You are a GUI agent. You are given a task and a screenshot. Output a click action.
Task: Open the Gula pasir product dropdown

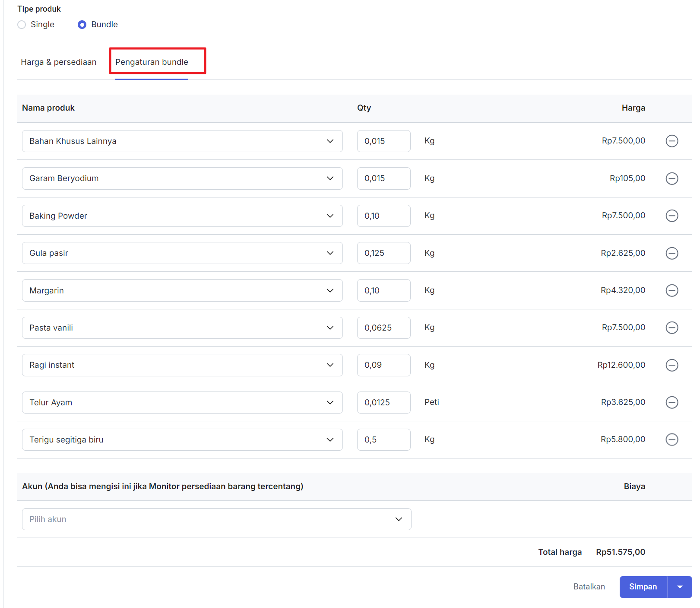[182, 253]
